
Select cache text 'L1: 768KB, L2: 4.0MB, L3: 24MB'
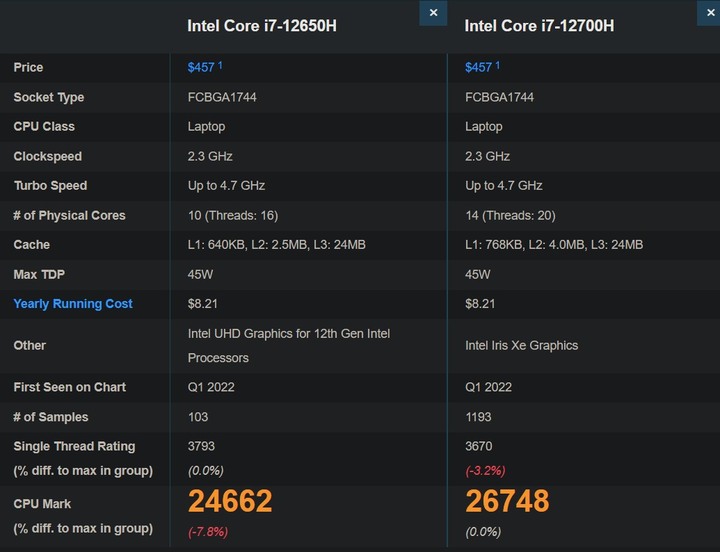[x=554, y=245]
